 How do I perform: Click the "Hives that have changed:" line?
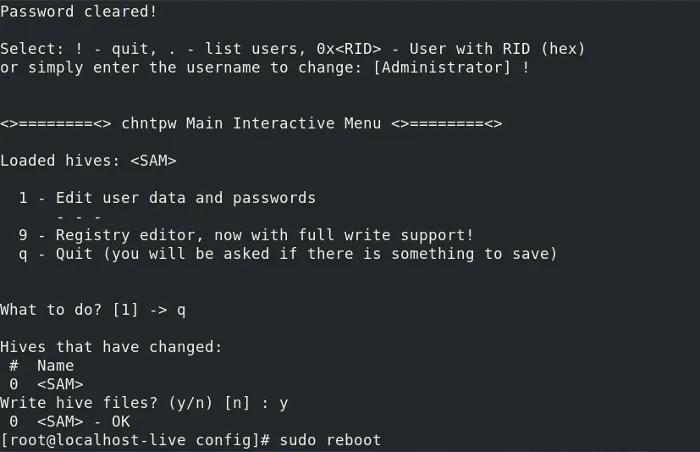[x=110, y=347]
